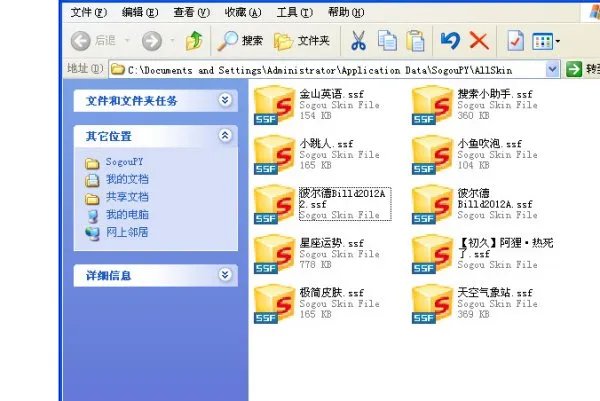Open the 收藏(A) menu
The image size is (600, 401).
pyautogui.click(x=243, y=12)
